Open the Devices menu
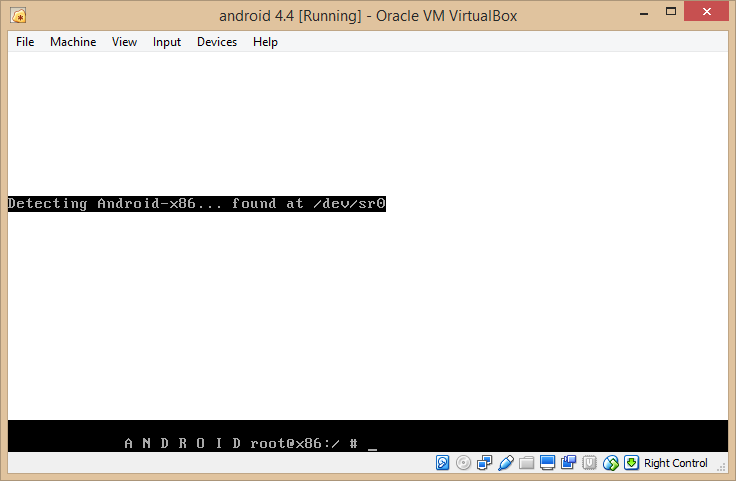 click(217, 42)
